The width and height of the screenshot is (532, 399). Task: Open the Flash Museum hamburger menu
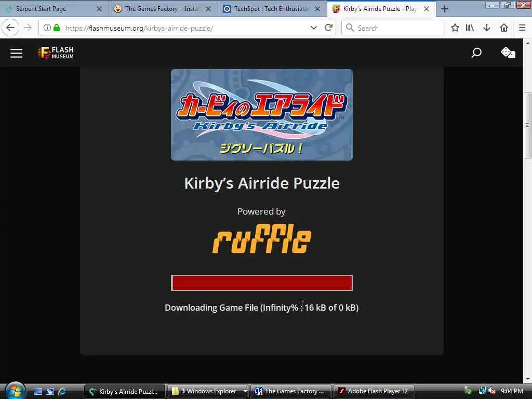click(x=16, y=53)
